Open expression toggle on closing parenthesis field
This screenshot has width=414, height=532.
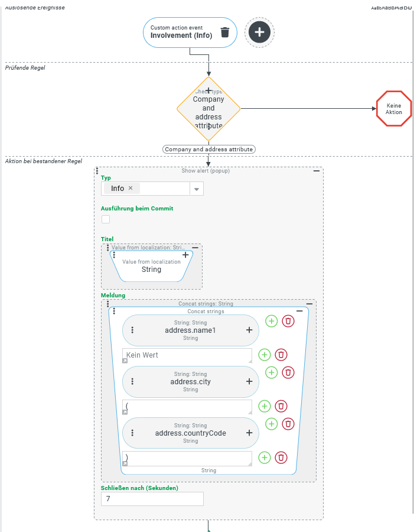pos(125,463)
